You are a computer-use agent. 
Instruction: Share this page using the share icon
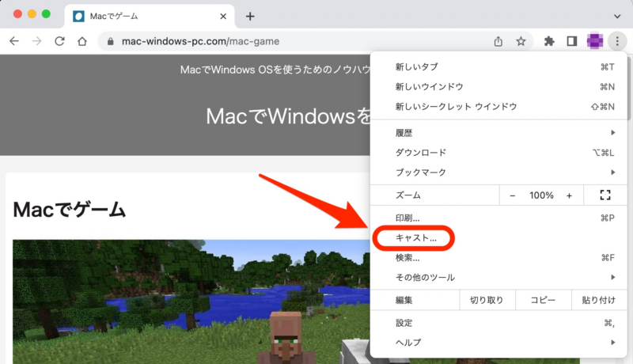[x=498, y=41]
